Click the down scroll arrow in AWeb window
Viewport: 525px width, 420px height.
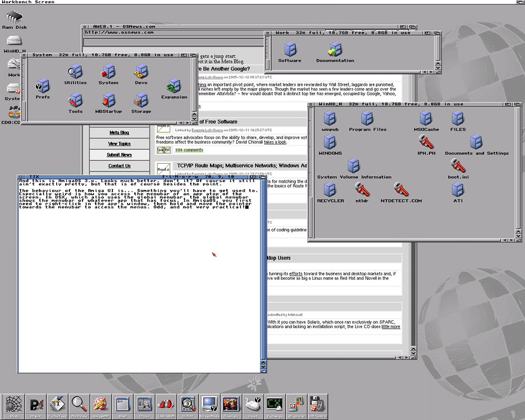coord(413,353)
